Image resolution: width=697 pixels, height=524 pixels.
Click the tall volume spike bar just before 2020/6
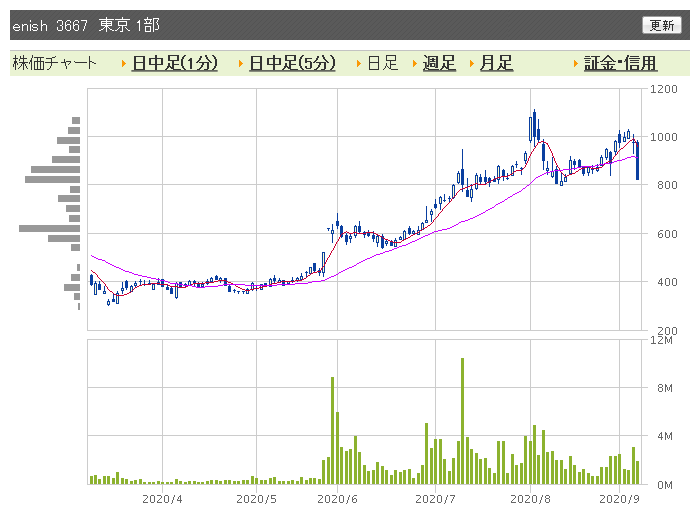332,430
